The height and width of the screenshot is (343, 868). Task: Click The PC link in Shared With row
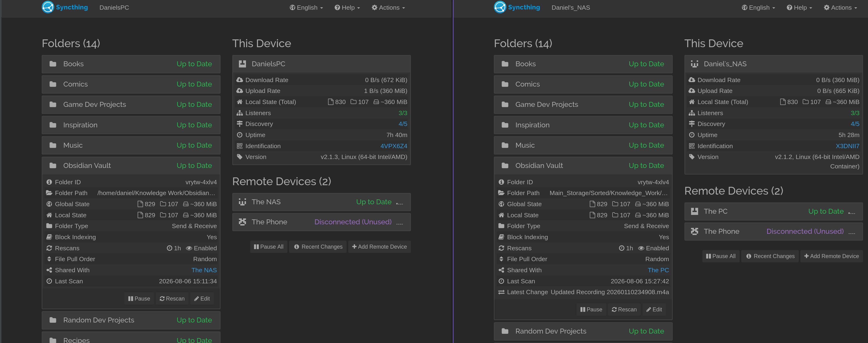(x=658, y=270)
